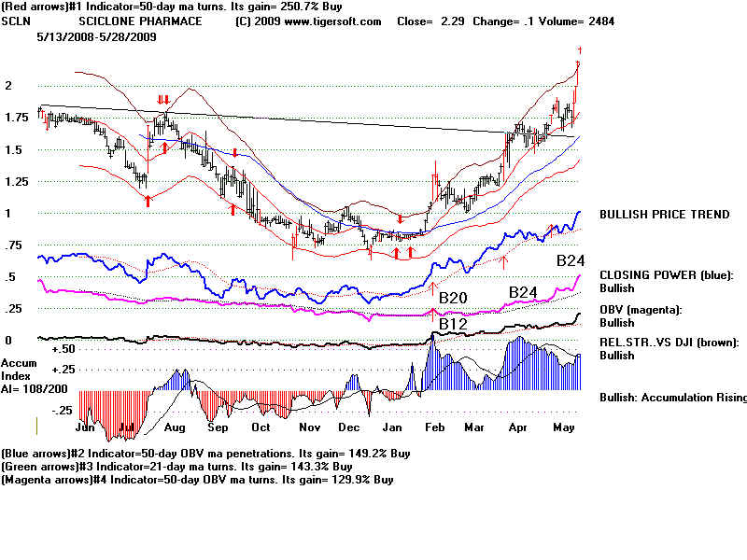This screenshot has height=560, width=747.
Task: Click the CLOSING POWER (blue) legend entry
Action: pyautogui.click(x=667, y=275)
